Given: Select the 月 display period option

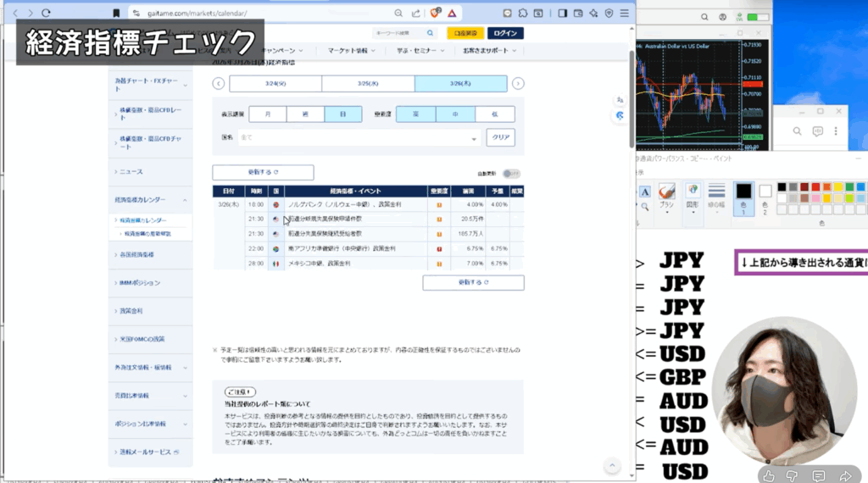Looking at the screenshot, I should 267,114.
